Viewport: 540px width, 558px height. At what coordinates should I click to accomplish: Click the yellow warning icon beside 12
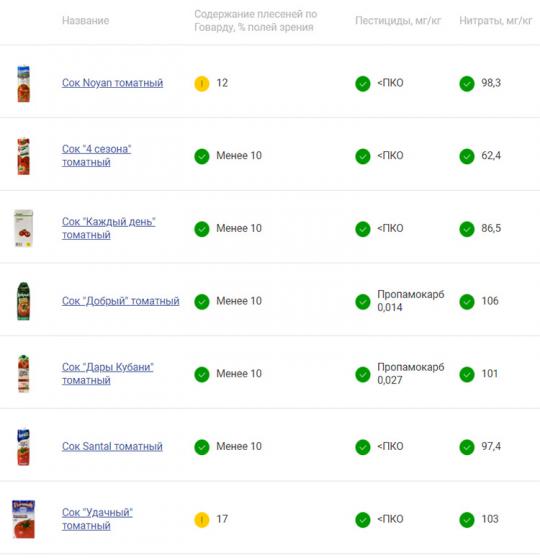pyautogui.click(x=202, y=84)
